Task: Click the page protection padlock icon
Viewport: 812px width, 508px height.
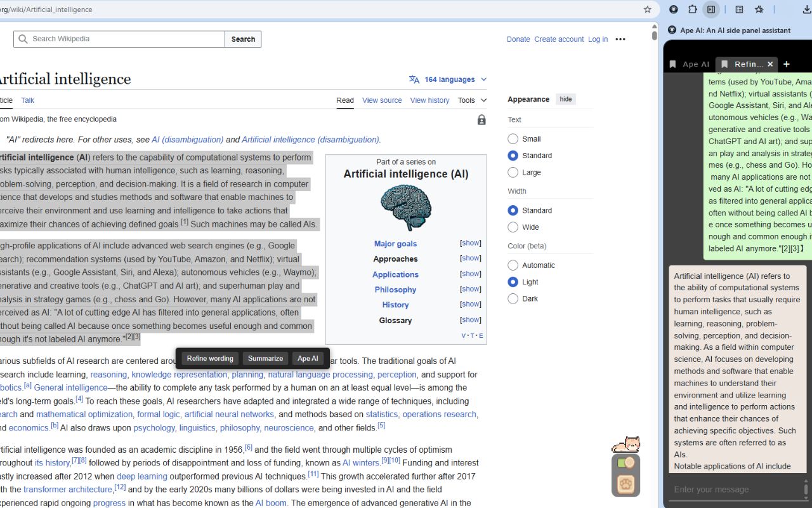Action: (481, 119)
